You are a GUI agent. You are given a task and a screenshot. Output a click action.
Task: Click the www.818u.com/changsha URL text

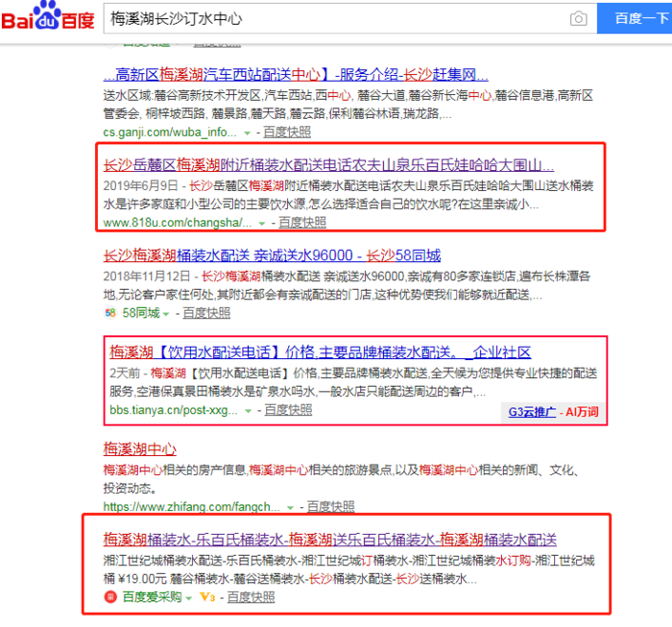pos(178,223)
